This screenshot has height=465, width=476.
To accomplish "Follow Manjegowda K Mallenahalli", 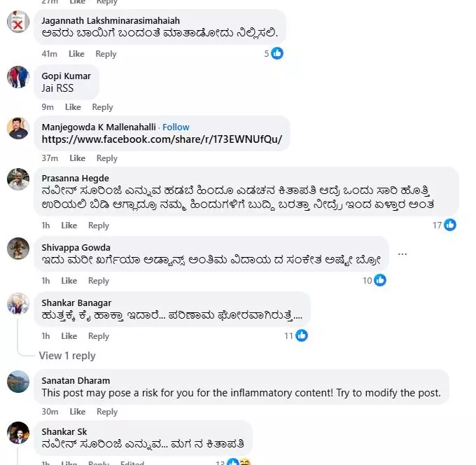I will [x=176, y=127].
